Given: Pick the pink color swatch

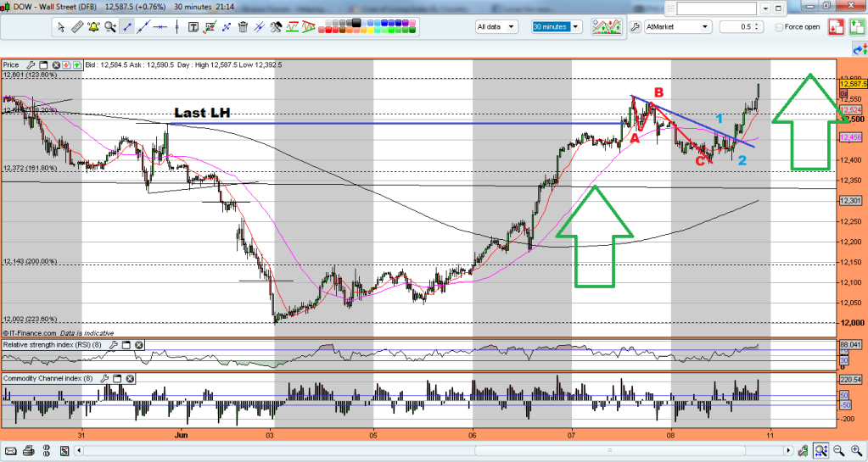Looking at the screenshot, I should pyautogui.click(x=412, y=23).
